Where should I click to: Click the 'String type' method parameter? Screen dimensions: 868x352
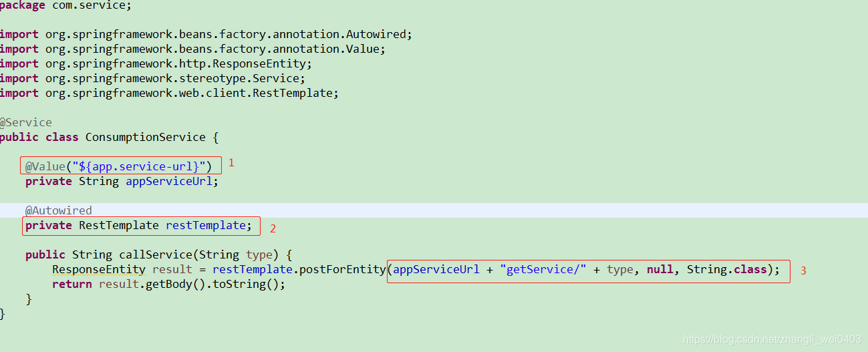[x=236, y=254]
